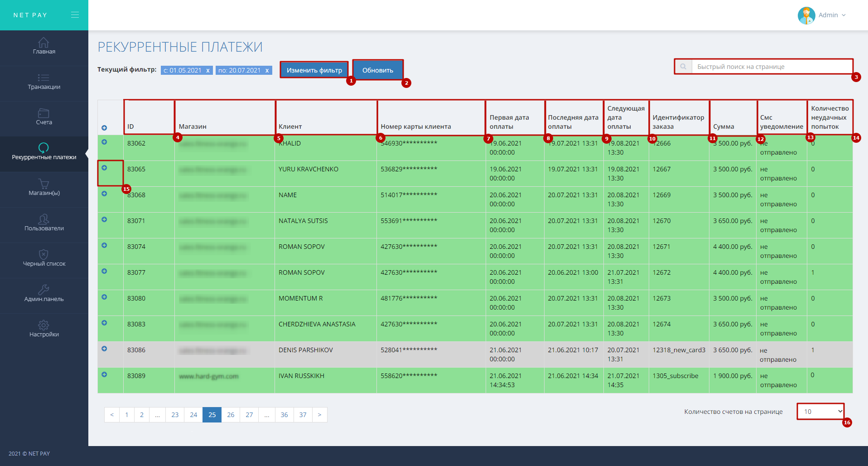Open Настройки gear section
Screen dimensions: 868x466
click(x=44, y=329)
